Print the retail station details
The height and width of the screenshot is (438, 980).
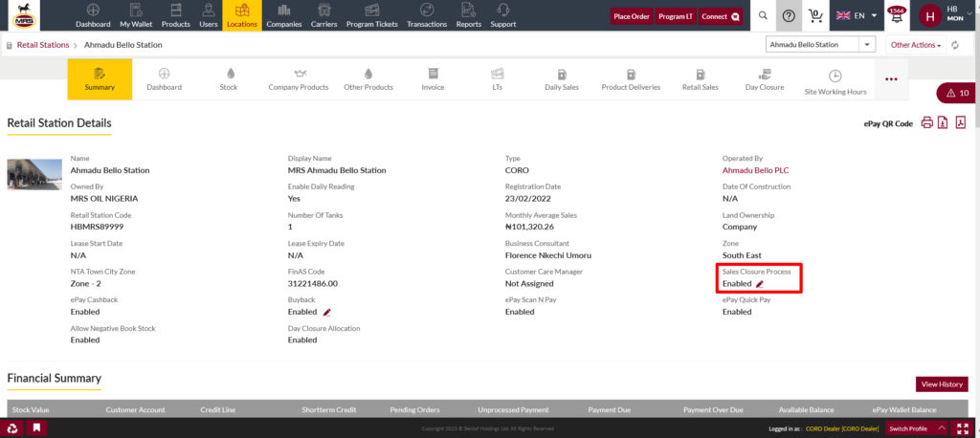[926, 122]
